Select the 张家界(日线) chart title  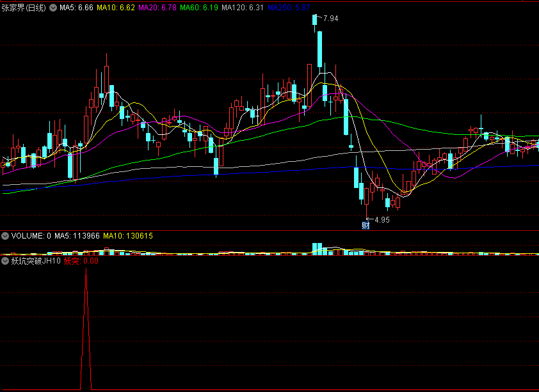pos(24,8)
